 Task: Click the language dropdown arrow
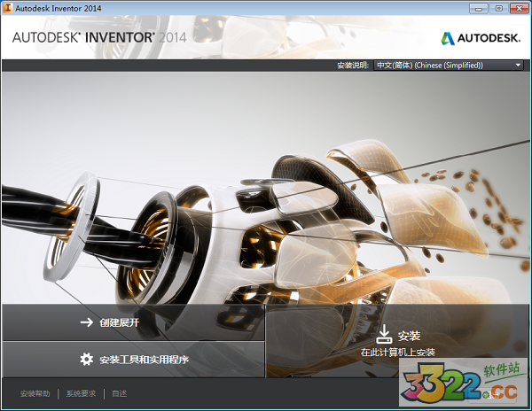click(x=518, y=65)
